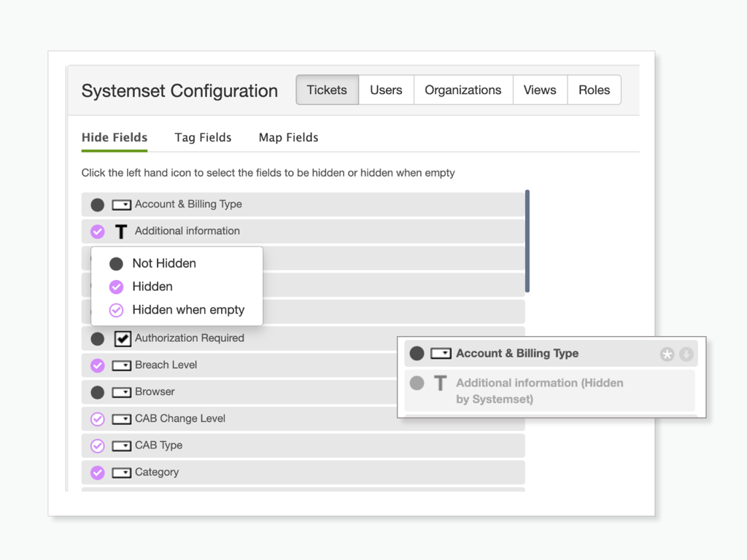Click the dark circle in the Account & Billing Type preview

click(417, 354)
